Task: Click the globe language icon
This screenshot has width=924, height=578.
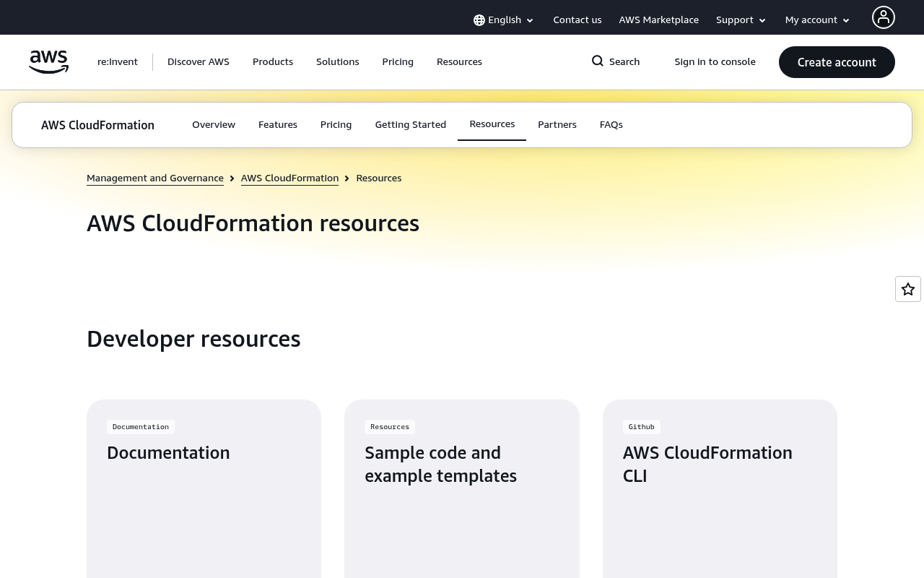Action: pyautogui.click(x=479, y=20)
